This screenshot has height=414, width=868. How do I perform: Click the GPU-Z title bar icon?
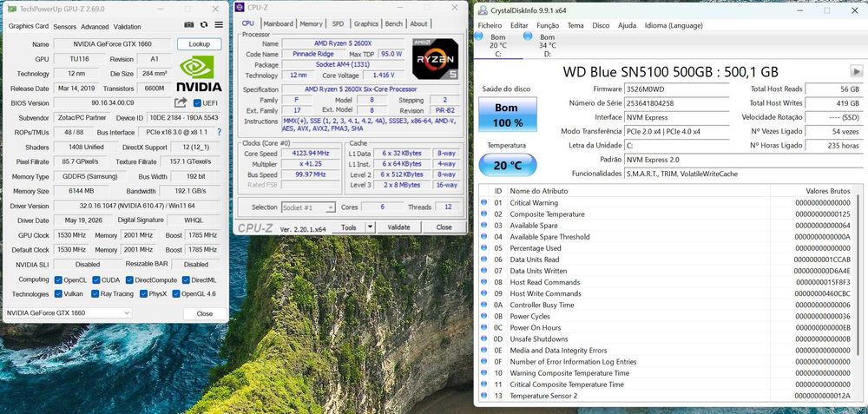pos(11,9)
